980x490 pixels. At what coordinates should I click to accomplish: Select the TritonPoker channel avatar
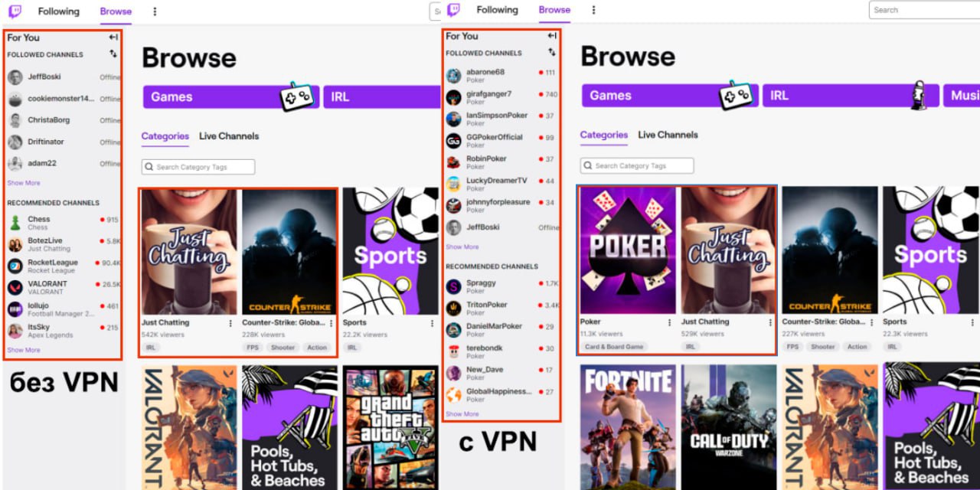pyautogui.click(x=454, y=308)
